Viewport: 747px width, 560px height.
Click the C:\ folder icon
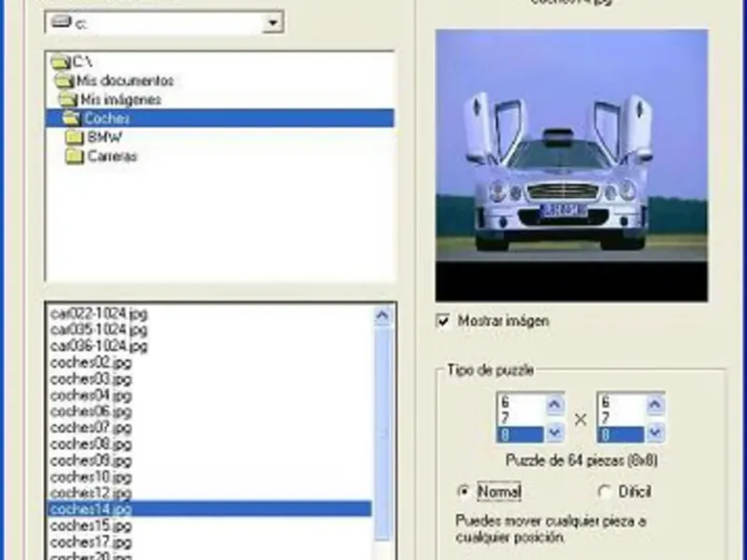pyautogui.click(x=61, y=62)
